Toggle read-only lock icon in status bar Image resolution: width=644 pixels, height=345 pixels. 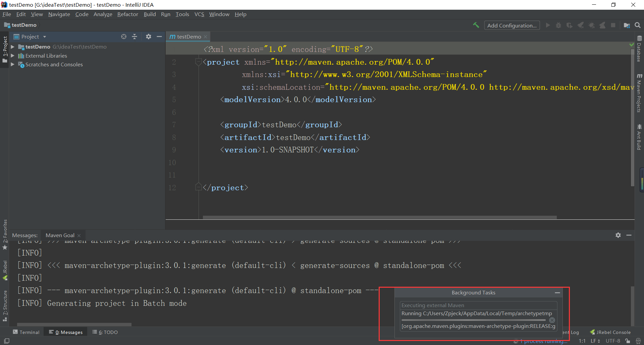click(x=628, y=341)
